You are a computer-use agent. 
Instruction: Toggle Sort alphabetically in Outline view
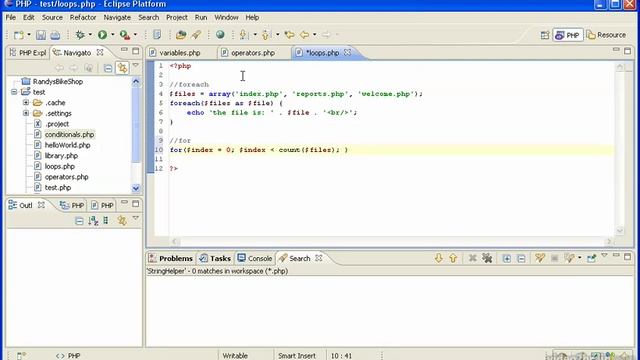(93, 221)
